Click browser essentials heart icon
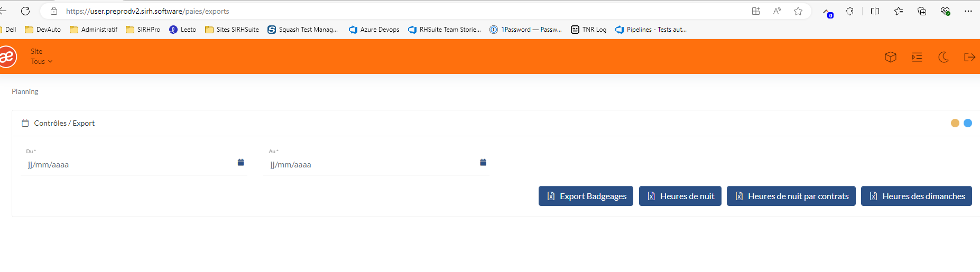Viewport: 980px width, 272px height. [x=946, y=11]
